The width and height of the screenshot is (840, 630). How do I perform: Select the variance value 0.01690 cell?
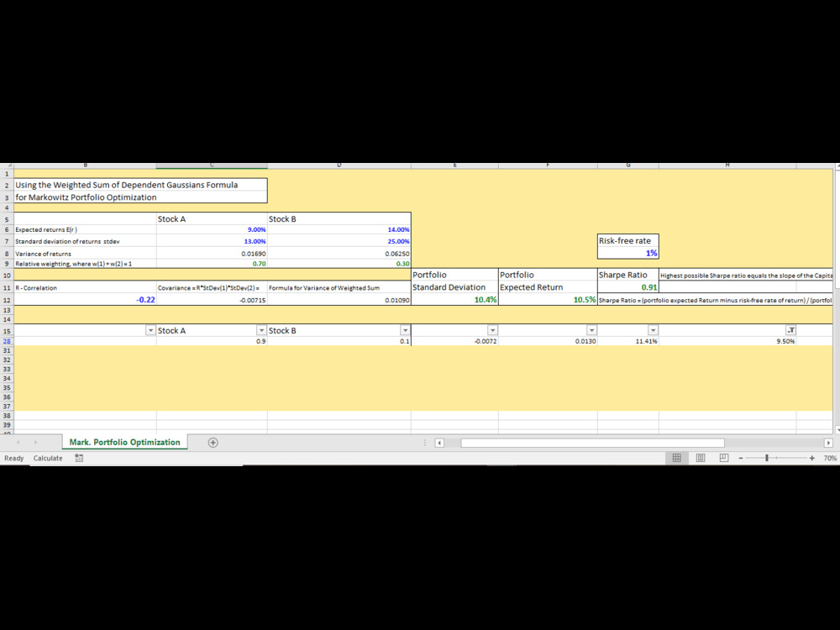[x=212, y=254]
